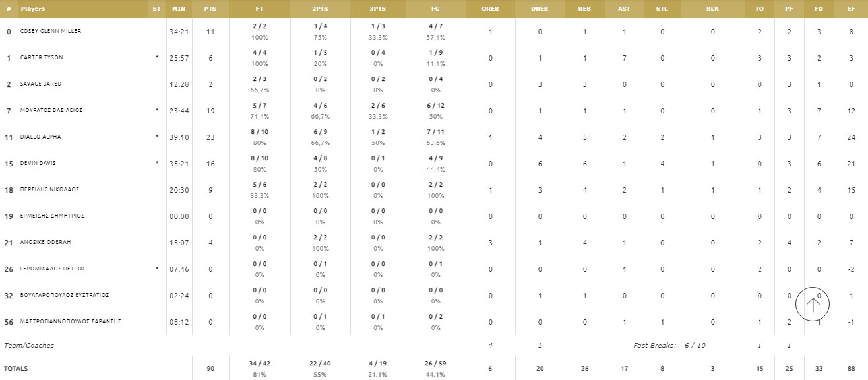The width and height of the screenshot is (868, 380).
Task: Open player COSEY GLENN MILLER
Action: [51, 32]
